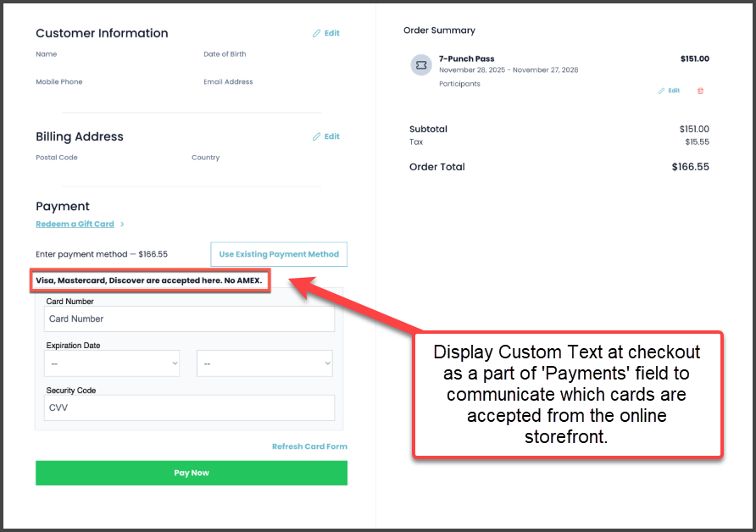The width and height of the screenshot is (756, 532).
Task: Click into the CVV Security Code field
Action: [189, 407]
